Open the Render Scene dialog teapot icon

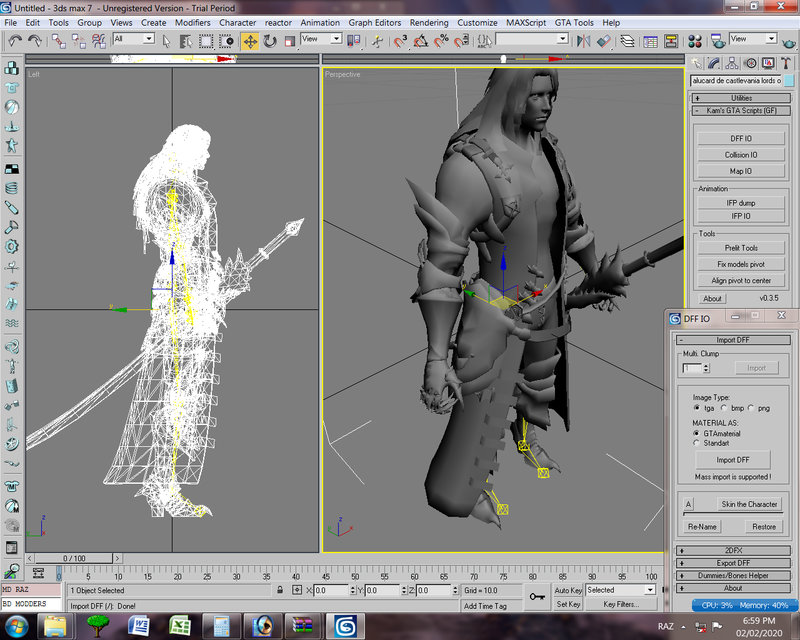718,41
